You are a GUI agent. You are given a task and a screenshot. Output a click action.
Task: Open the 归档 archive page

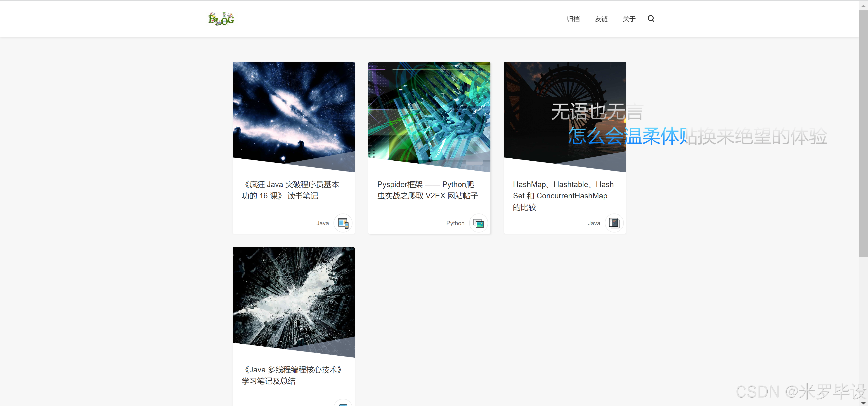pyautogui.click(x=573, y=19)
